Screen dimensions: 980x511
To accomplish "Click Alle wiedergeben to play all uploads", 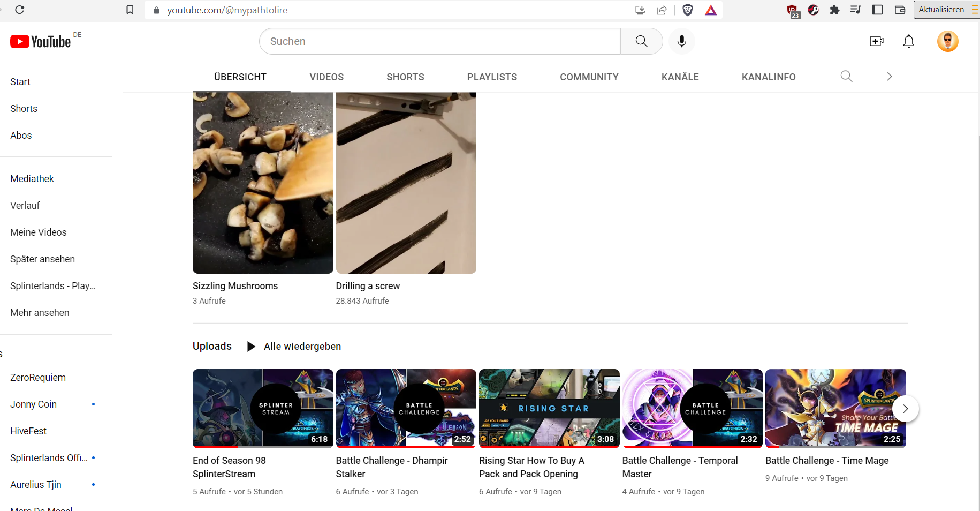I will [294, 347].
